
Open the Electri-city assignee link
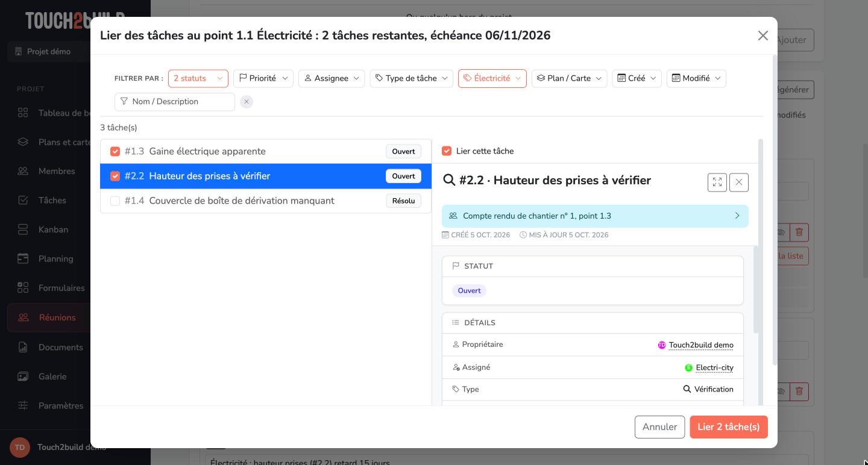714,368
